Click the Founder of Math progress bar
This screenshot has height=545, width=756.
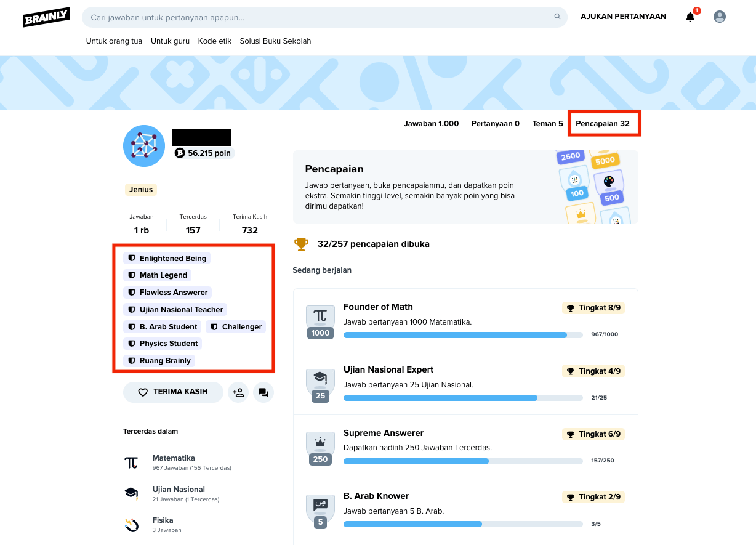pos(463,335)
